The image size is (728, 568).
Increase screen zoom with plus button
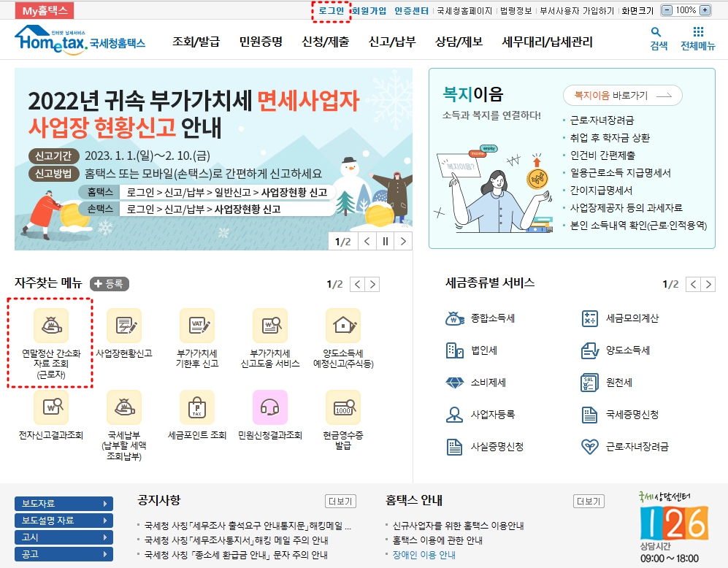click(705, 10)
